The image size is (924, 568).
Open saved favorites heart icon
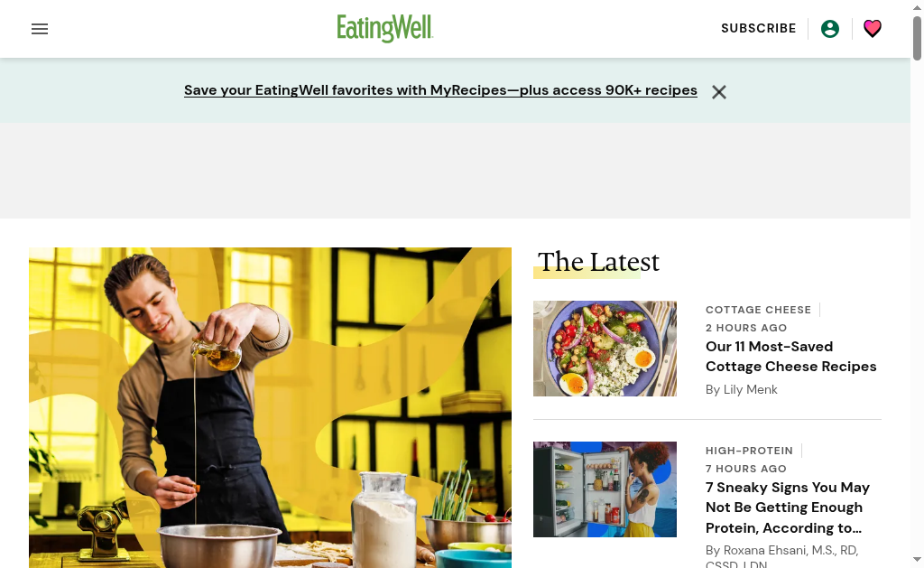[873, 28]
